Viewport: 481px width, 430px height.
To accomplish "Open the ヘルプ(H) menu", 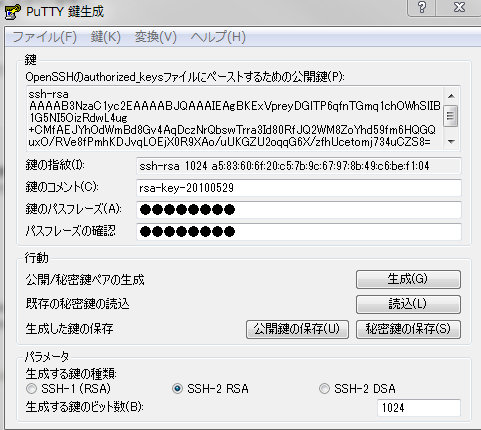I will [x=218, y=37].
